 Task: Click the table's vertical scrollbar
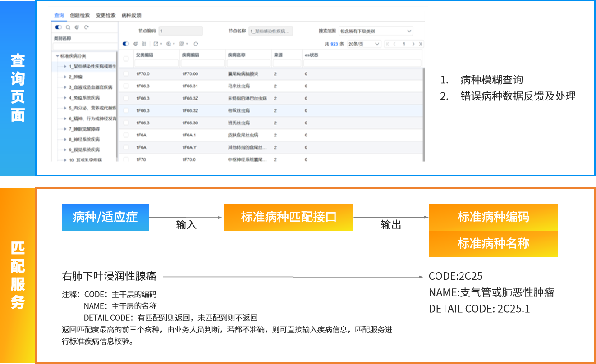tap(424, 113)
